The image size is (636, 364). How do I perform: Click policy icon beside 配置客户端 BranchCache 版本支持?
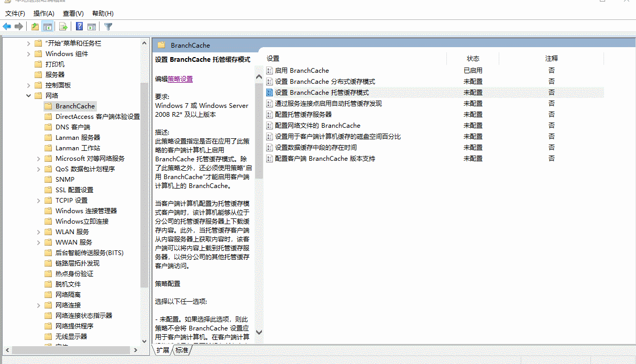click(270, 159)
